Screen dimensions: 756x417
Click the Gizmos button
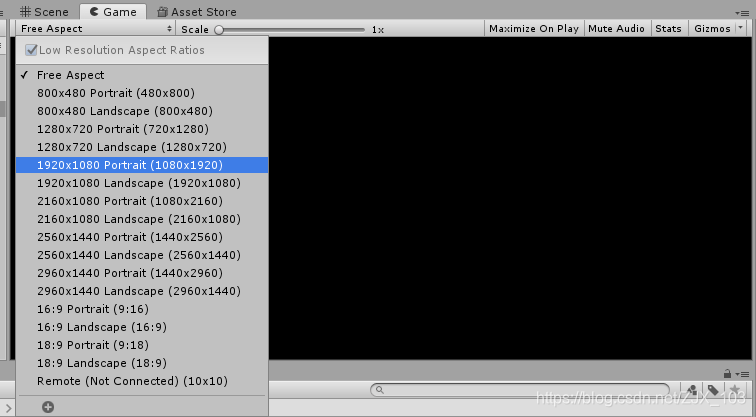(x=712, y=29)
